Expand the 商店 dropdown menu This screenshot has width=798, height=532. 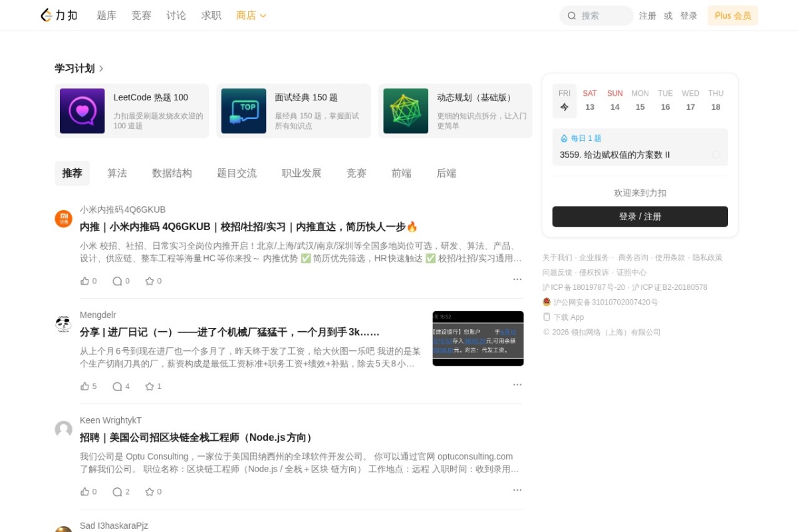[251, 15]
